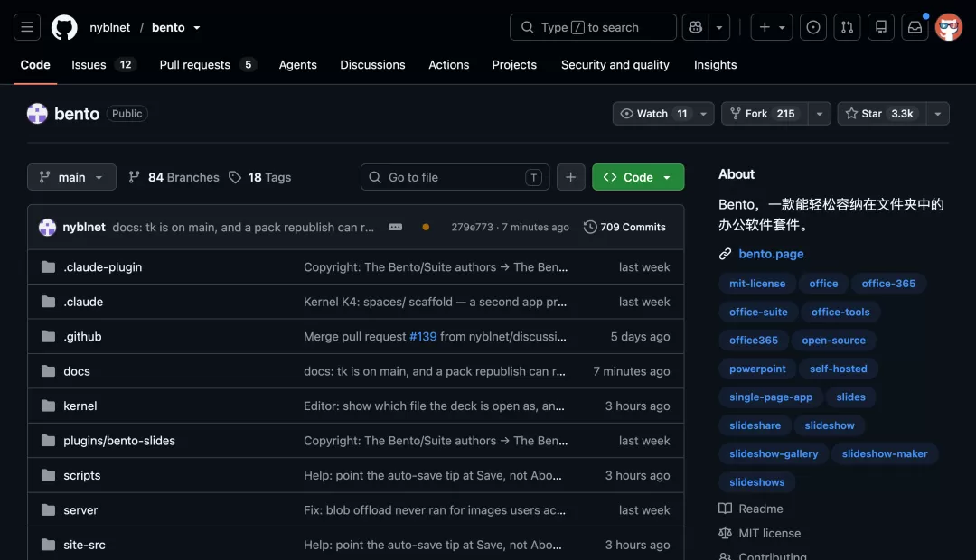Click the .claude-plugin folder icon
This screenshot has width=976, height=560.
pos(48,267)
